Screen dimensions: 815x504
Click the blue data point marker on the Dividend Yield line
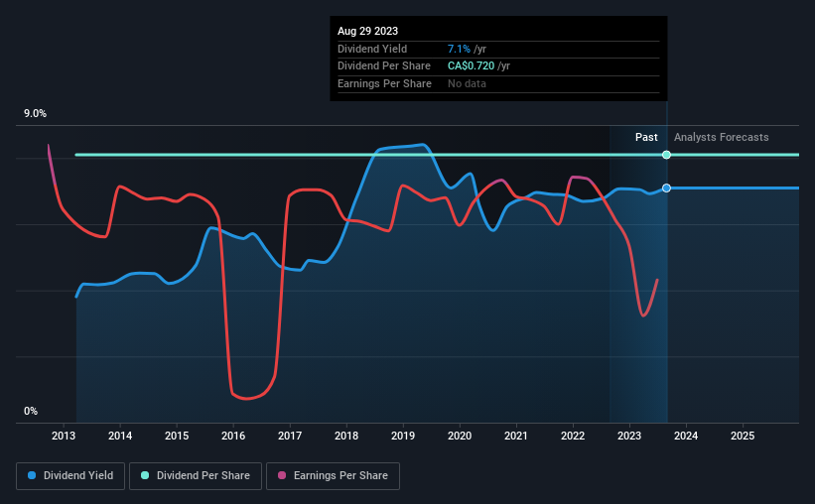coord(666,189)
